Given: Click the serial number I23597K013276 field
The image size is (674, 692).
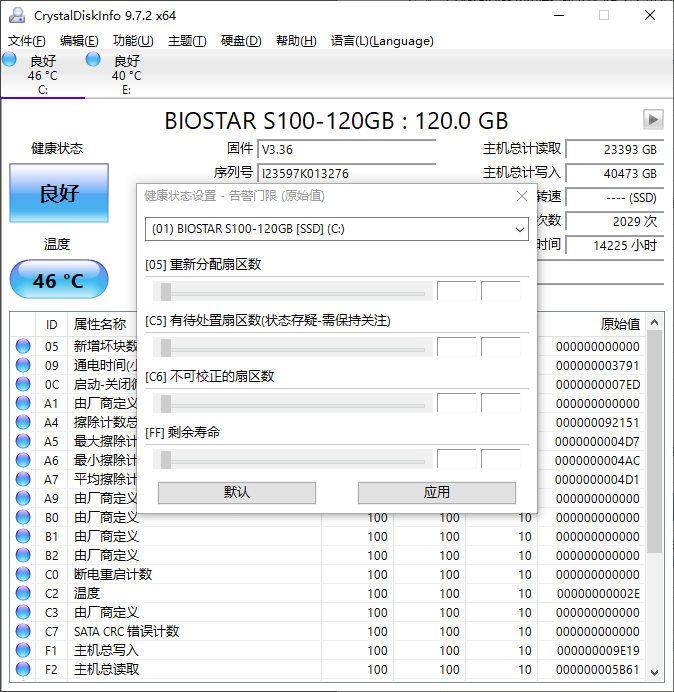Looking at the screenshot, I should (346, 173).
